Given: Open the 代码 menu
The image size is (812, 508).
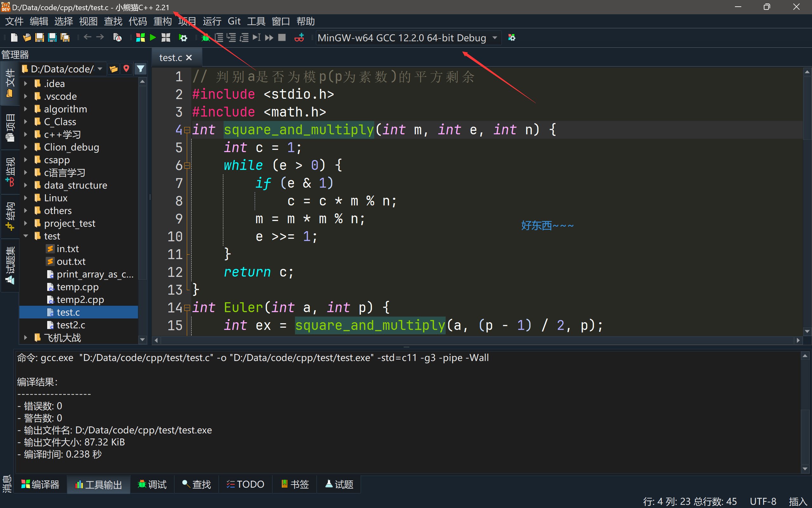Looking at the screenshot, I should [x=138, y=21].
